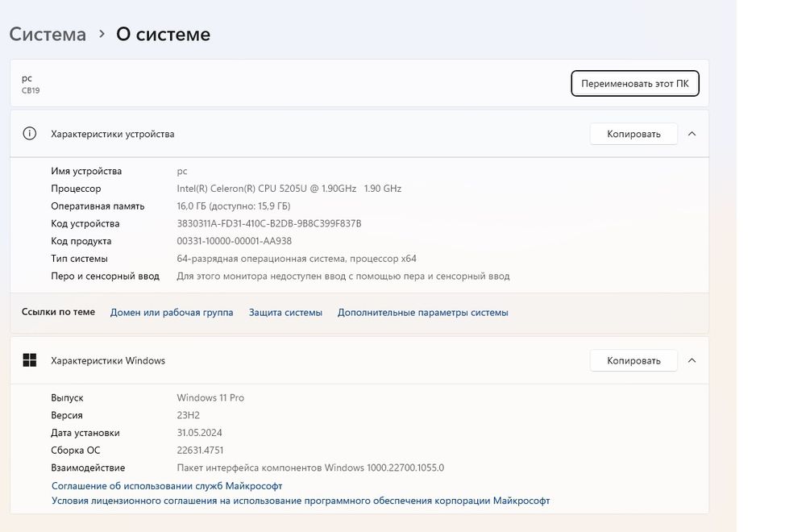Screen dimensions: 806x532
Task: Click the info icon beside Характеристики устройства
Action: 30,134
